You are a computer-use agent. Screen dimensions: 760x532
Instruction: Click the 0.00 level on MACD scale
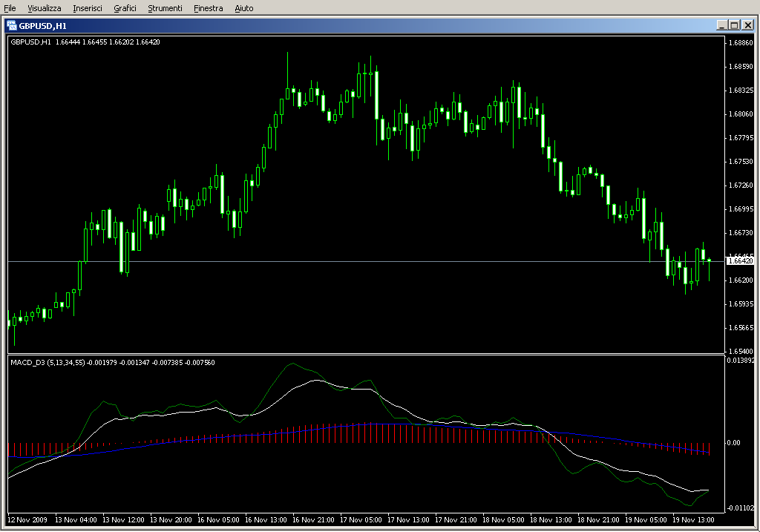734,443
